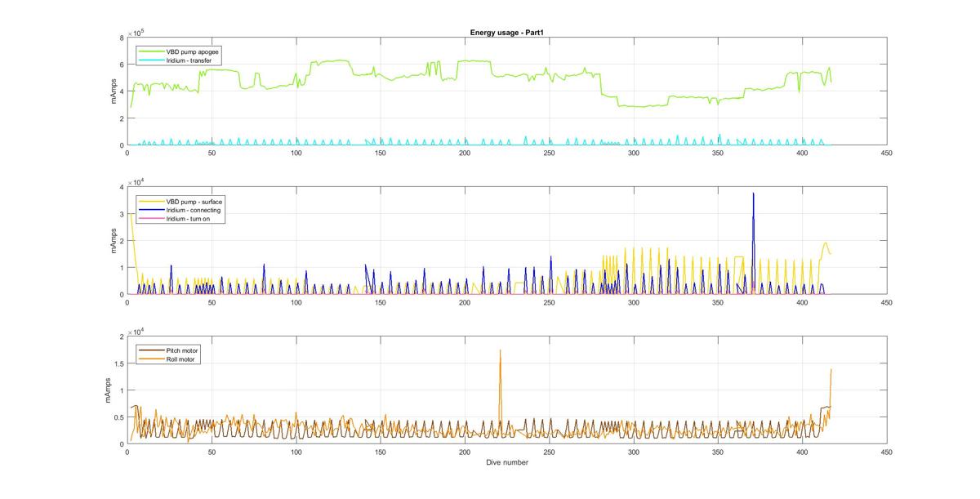
Task: Select 'Iridium - transfer' legend entry
Action: tap(176, 60)
